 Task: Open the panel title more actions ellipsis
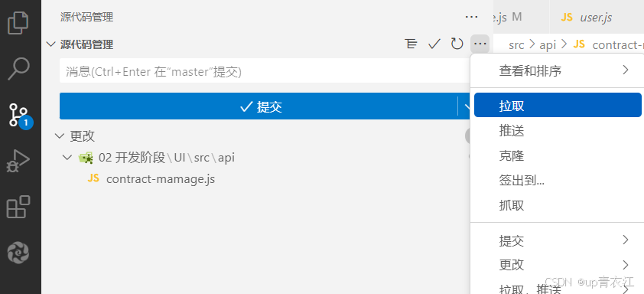coord(471,17)
